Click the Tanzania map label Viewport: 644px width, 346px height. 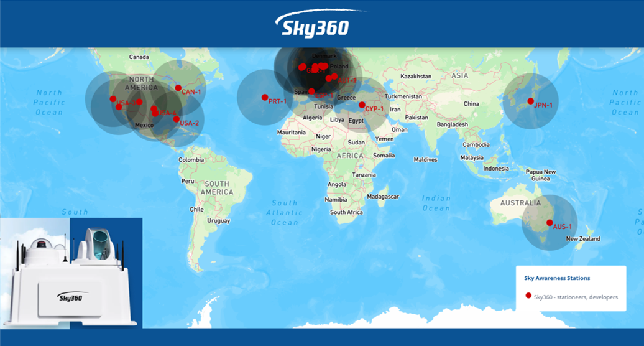point(364,175)
